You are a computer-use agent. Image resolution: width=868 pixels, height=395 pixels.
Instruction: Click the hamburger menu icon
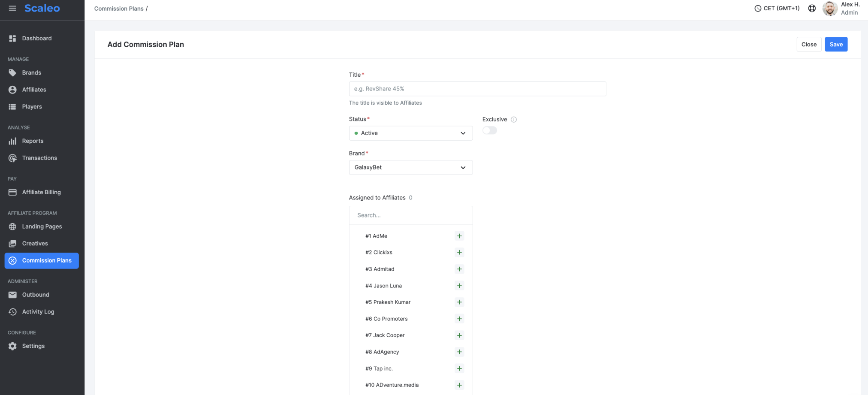[x=12, y=8]
